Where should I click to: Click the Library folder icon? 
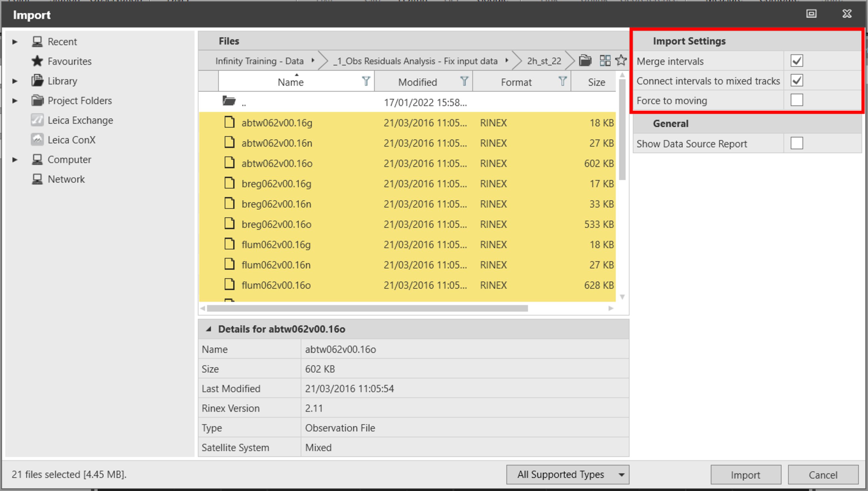(37, 81)
